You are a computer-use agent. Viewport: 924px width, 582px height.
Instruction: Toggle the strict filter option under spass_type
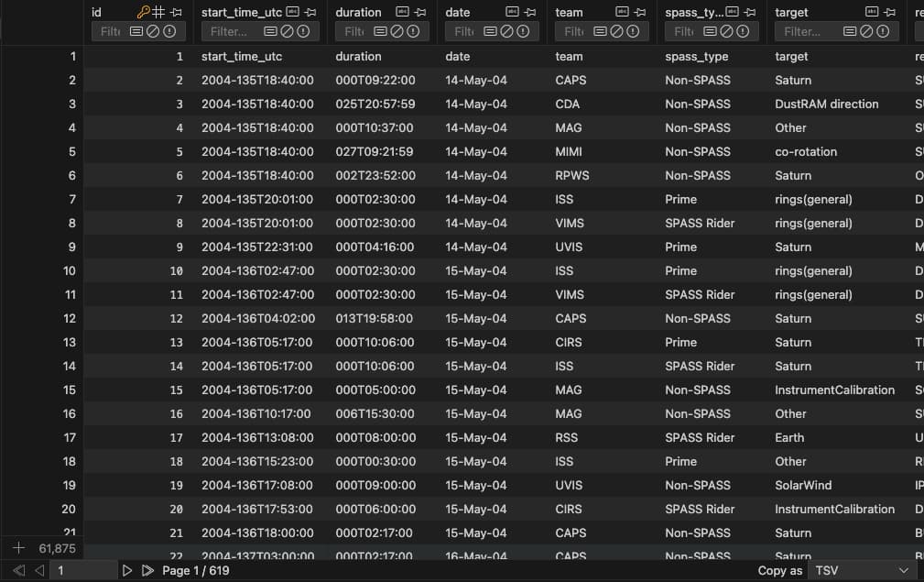point(743,31)
